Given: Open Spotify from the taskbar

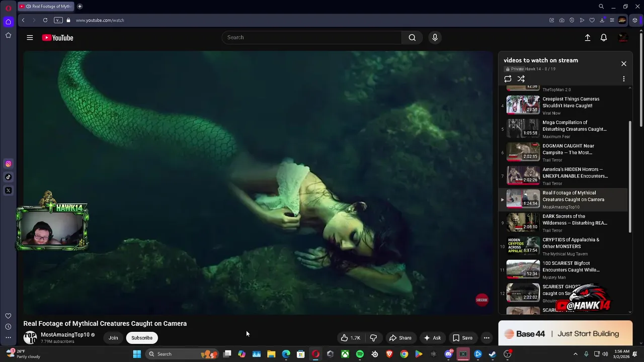Looking at the screenshot, I should (x=360, y=354).
